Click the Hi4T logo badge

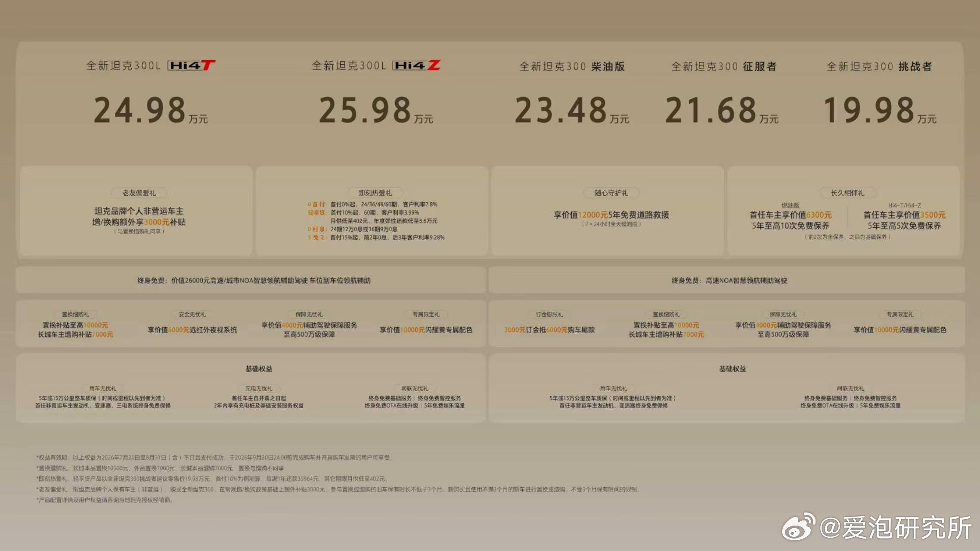click(192, 65)
